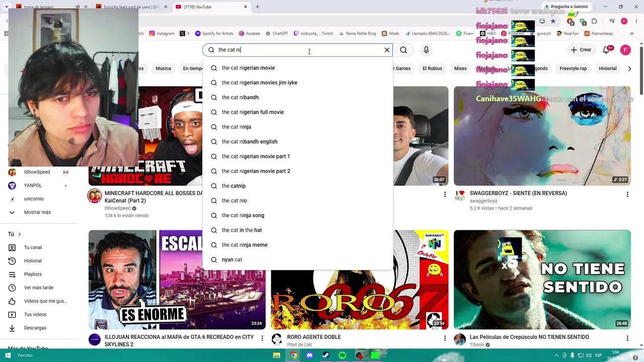Open the Fiverr bookmark

coord(465,34)
